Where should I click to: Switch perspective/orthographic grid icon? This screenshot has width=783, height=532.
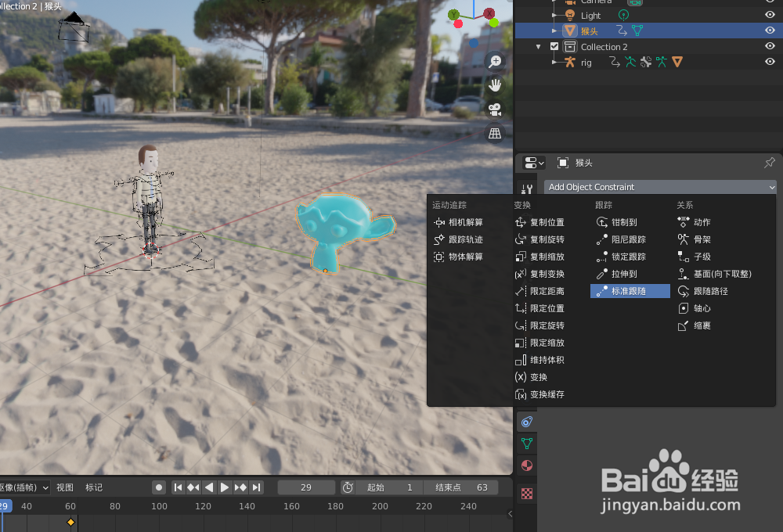click(495, 133)
